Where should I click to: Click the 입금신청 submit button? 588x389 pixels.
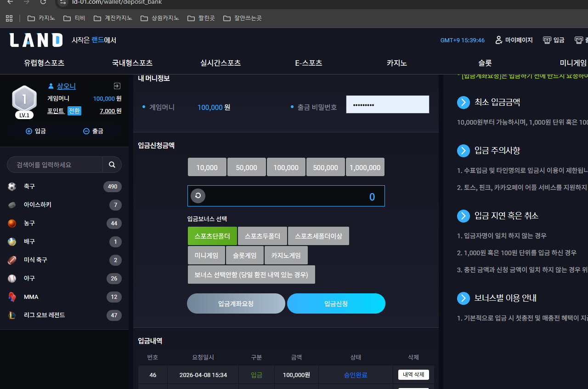336,303
